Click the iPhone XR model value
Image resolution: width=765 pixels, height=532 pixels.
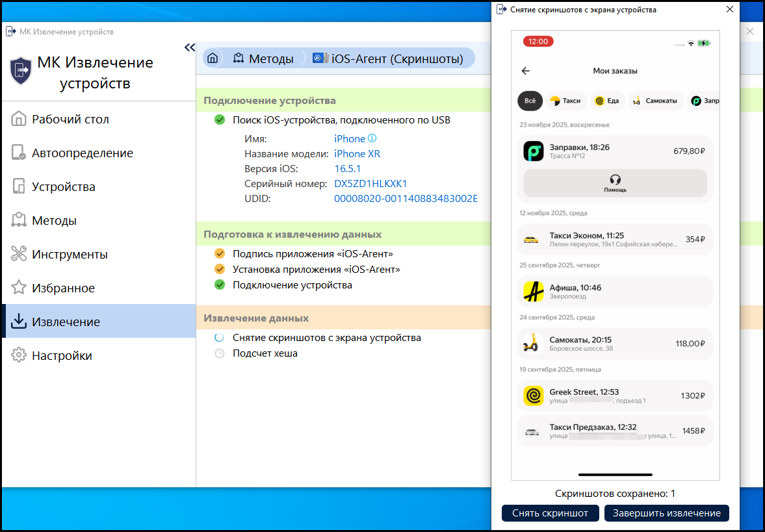(x=357, y=153)
